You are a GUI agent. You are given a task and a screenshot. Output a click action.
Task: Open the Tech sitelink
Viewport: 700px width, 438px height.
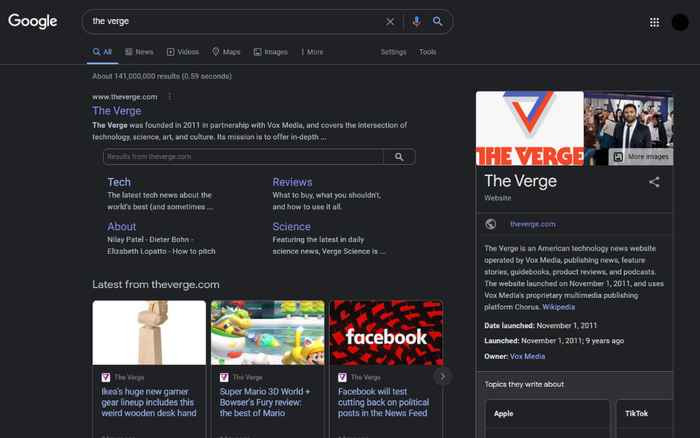click(x=119, y=182)
